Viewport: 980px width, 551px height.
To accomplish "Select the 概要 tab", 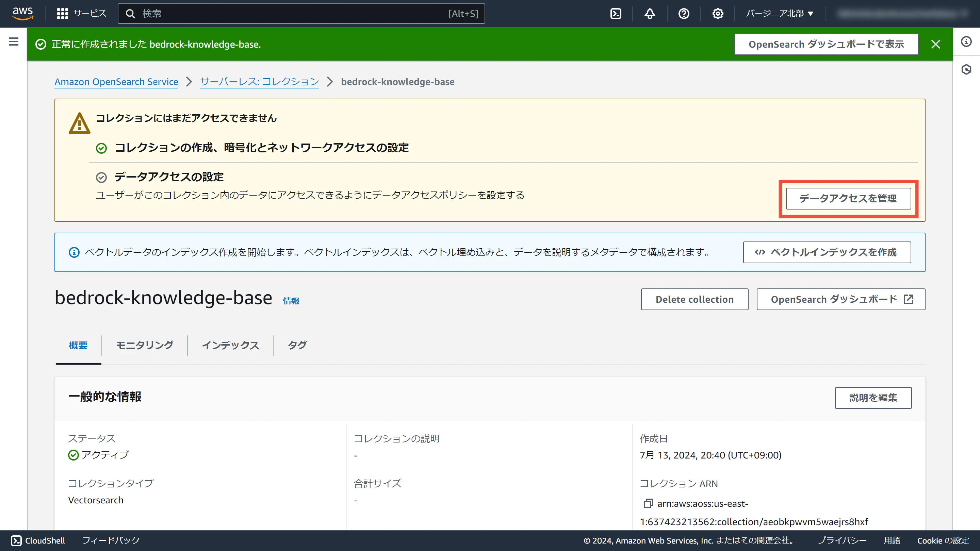I will click(78, 345).
